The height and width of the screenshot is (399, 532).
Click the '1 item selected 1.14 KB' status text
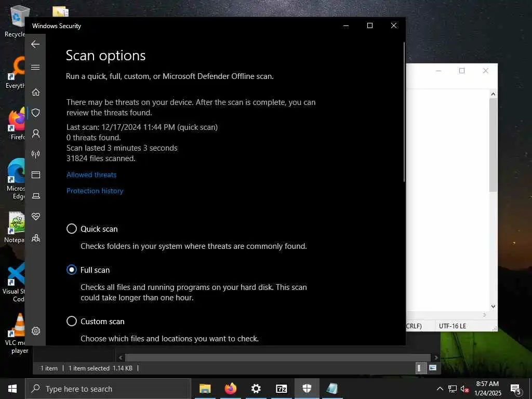100,368
